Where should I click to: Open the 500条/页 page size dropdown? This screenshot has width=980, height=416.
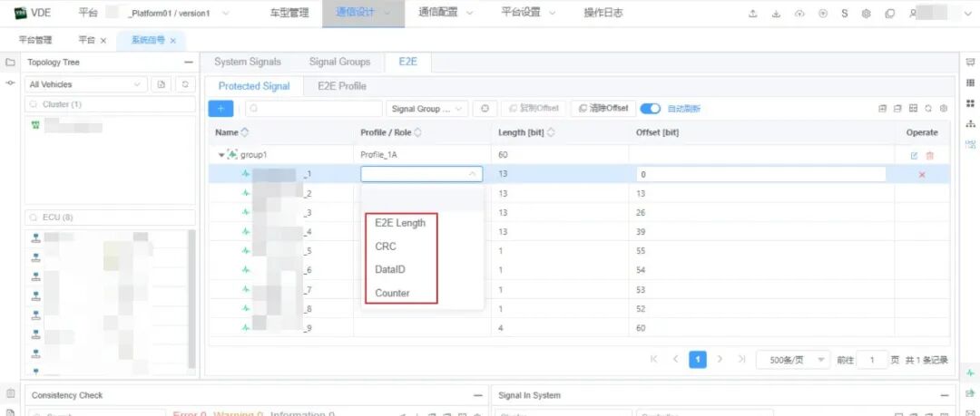pos(793,360)
